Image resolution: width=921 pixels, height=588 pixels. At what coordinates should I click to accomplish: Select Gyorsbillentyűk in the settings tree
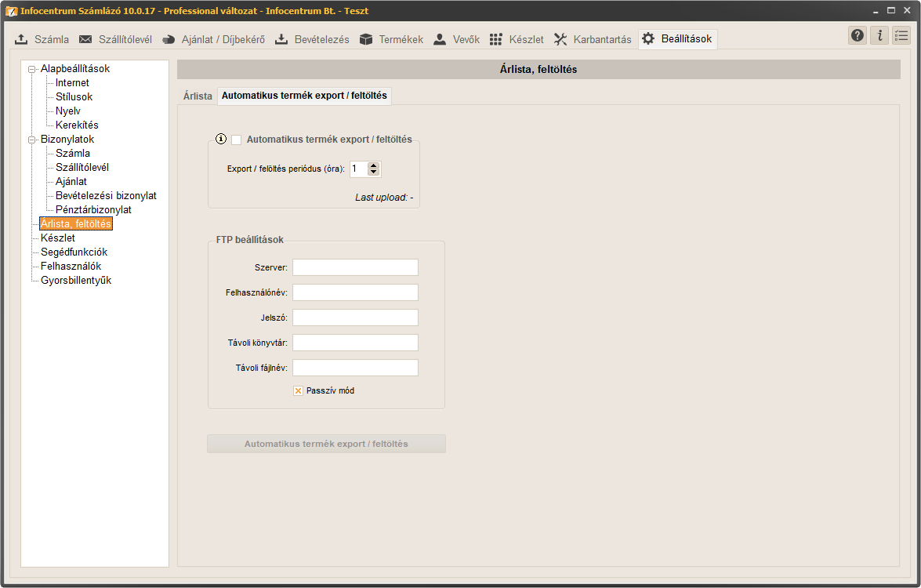[x=76, y=281]
